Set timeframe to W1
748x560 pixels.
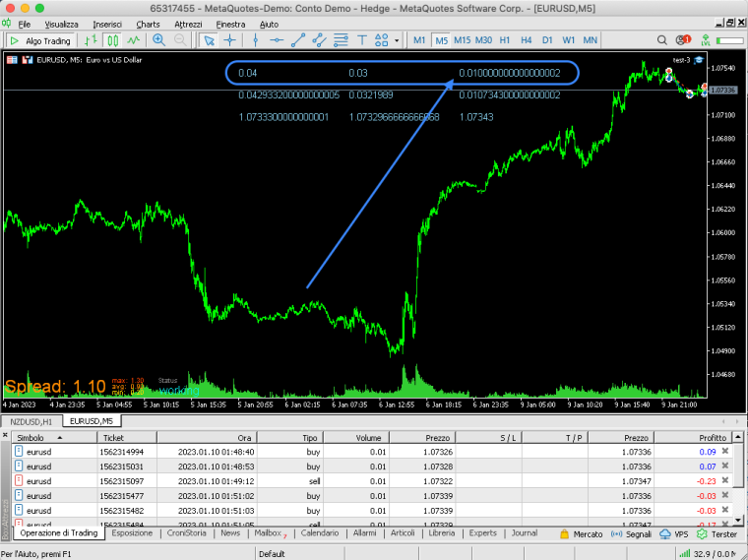click(568, 40)
